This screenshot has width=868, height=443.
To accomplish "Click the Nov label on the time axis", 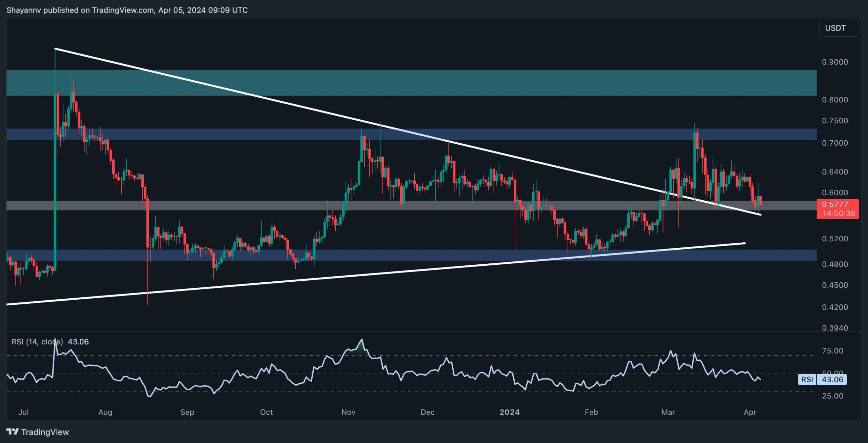I will point(349,413).
